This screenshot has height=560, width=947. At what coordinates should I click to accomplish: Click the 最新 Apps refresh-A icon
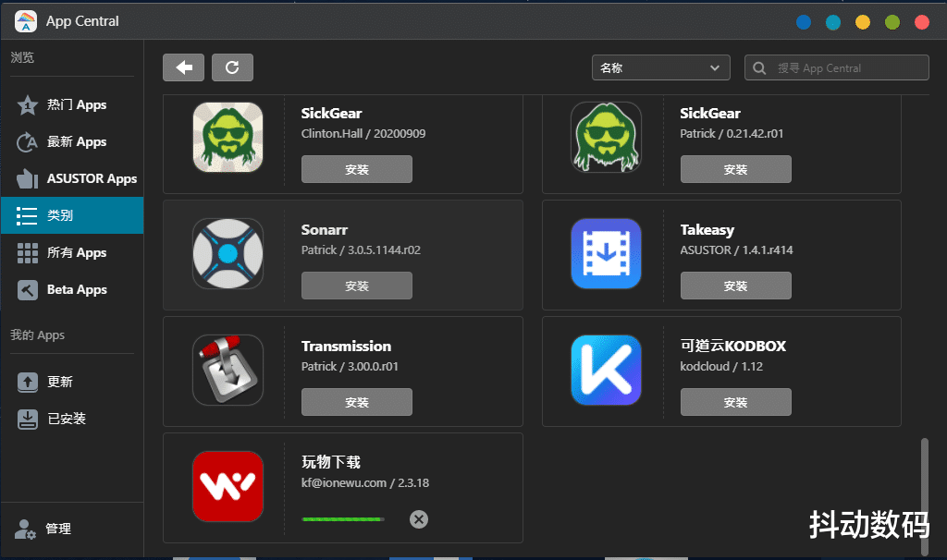(x=27, y=141)
